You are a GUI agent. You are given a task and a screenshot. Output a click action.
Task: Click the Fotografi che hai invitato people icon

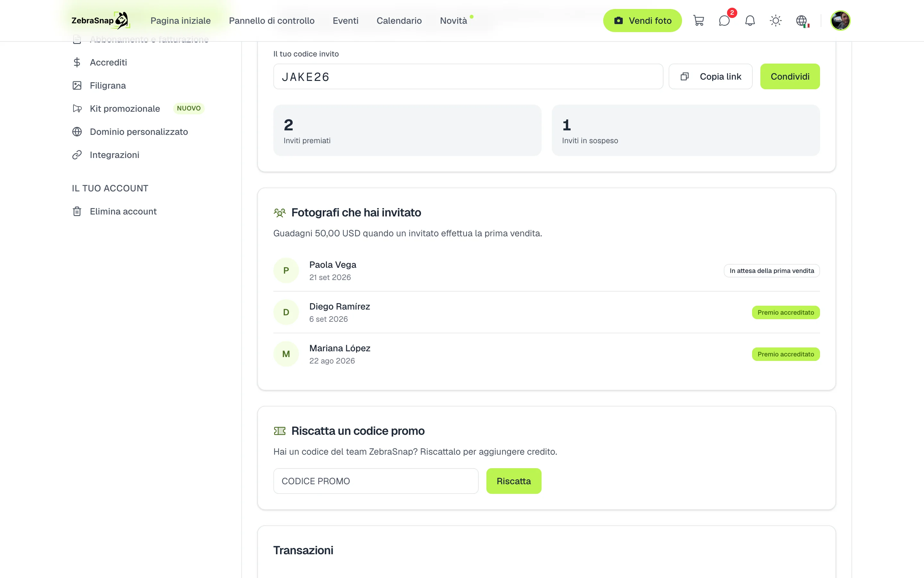(x=279, y=213)
